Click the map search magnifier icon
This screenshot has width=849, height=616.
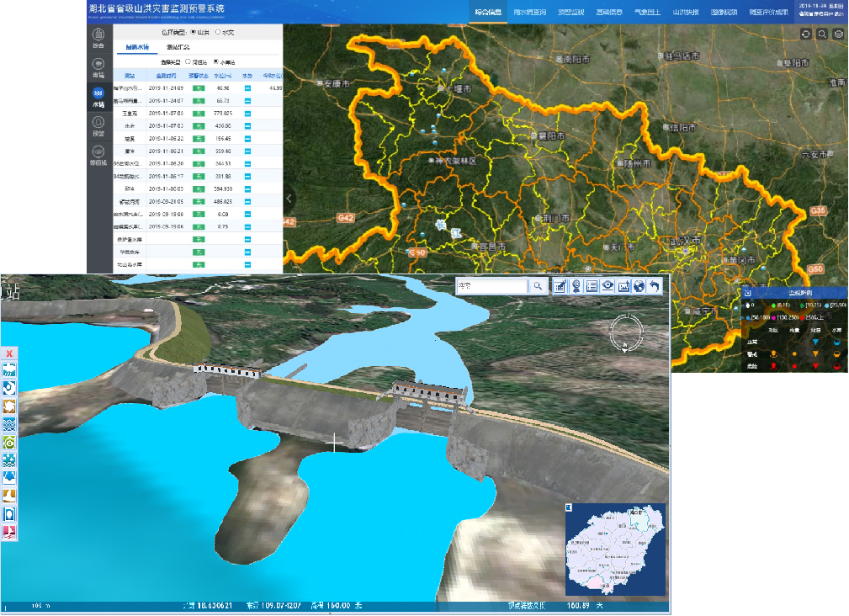point(822,35)
